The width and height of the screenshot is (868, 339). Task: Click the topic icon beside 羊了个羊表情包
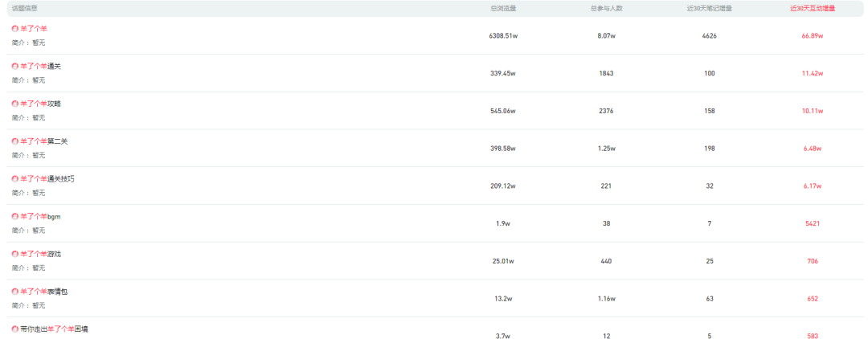(15, 292)
